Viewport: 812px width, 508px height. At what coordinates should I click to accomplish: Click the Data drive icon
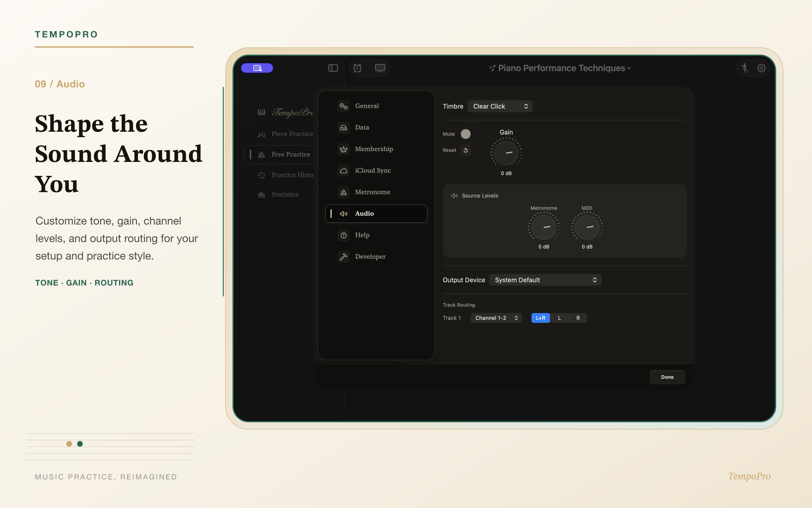(343, 128)
